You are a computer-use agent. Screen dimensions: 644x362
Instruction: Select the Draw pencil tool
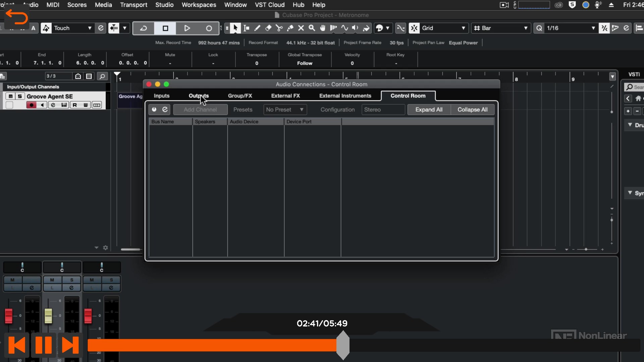click(257, 28)
